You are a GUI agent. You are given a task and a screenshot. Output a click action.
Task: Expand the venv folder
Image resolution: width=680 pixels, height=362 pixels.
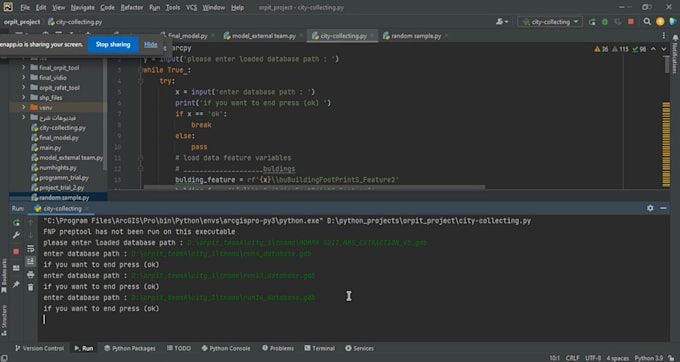(x=24, y=107)
